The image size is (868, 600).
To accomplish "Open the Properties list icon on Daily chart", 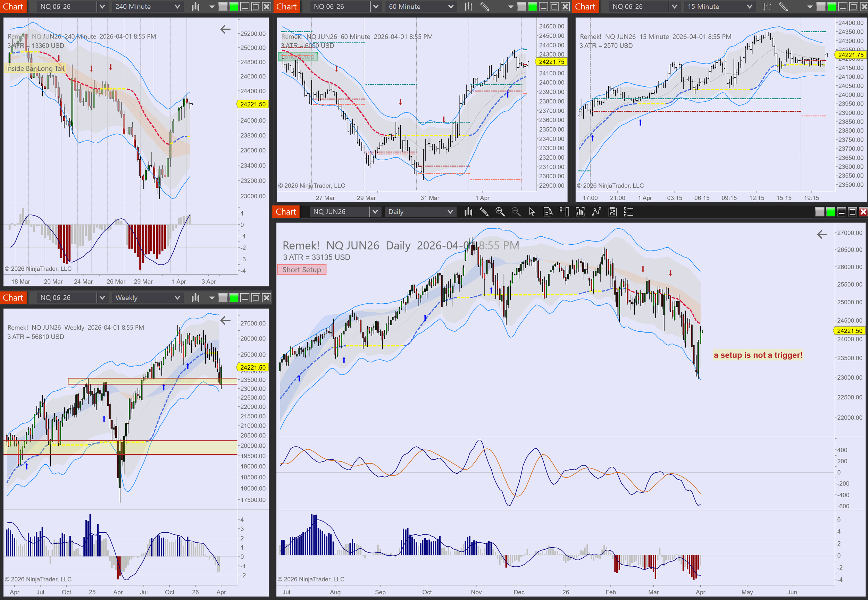I will pyautogui.click(x=628, y=212).
